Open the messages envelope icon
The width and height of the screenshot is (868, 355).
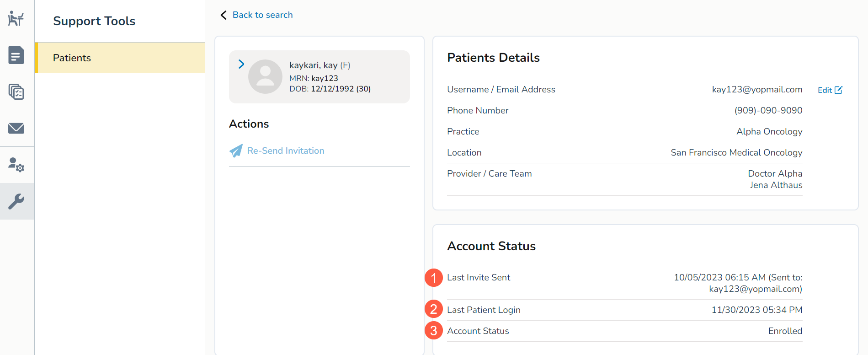16,128
